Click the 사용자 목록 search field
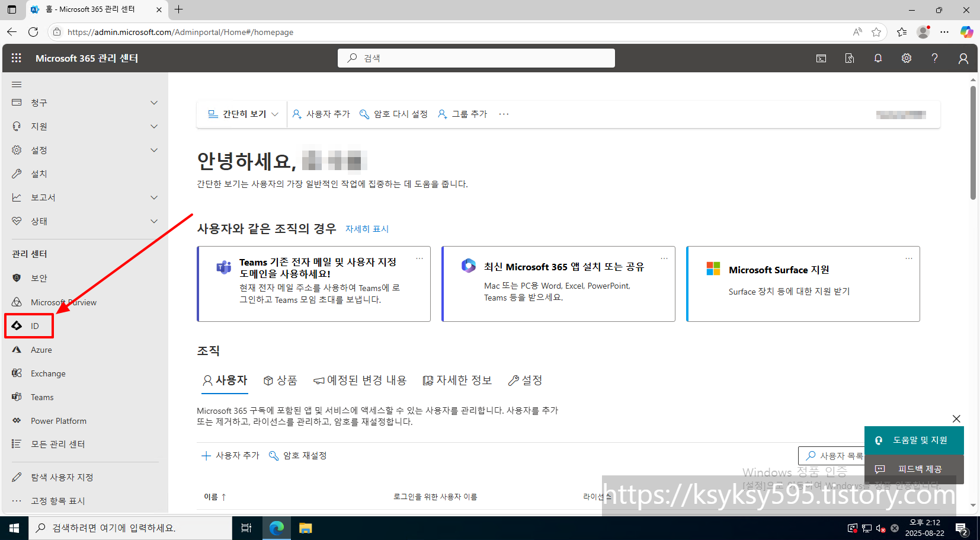Image resolution: width=980 pixels, height=540 pixels. (x=832, y=456)
